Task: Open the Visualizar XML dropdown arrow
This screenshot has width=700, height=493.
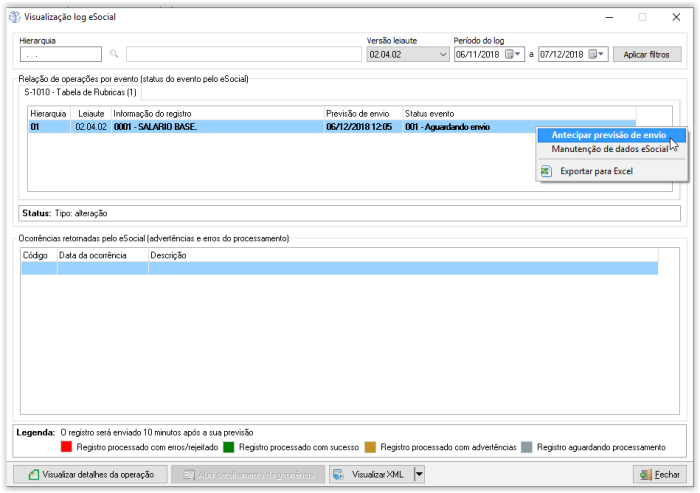Action: [x=419, y=474]
